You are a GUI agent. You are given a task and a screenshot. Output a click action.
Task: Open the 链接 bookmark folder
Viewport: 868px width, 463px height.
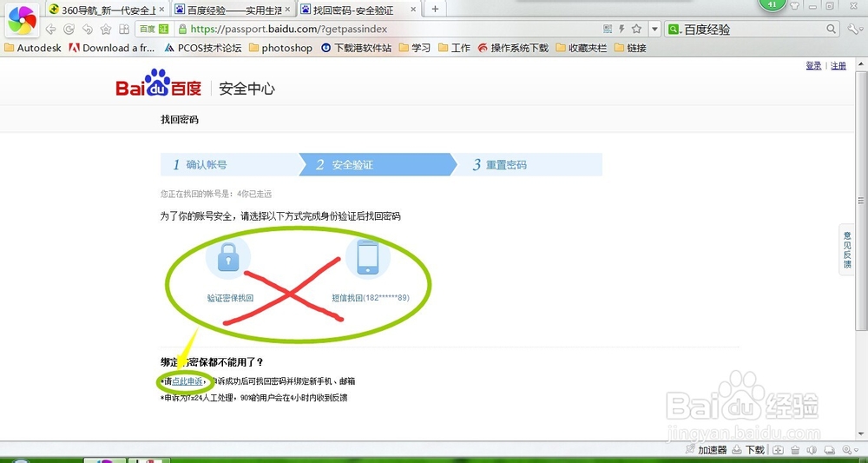click(630, 48)
